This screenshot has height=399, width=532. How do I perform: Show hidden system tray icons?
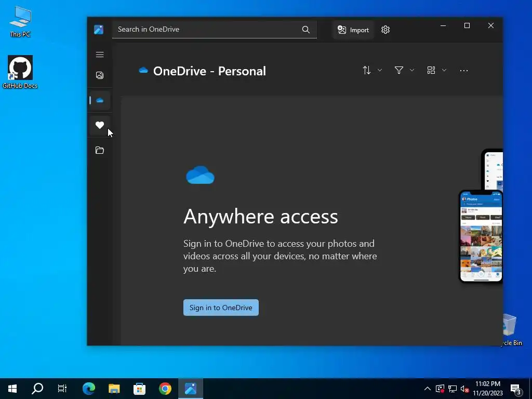point(428,389)
